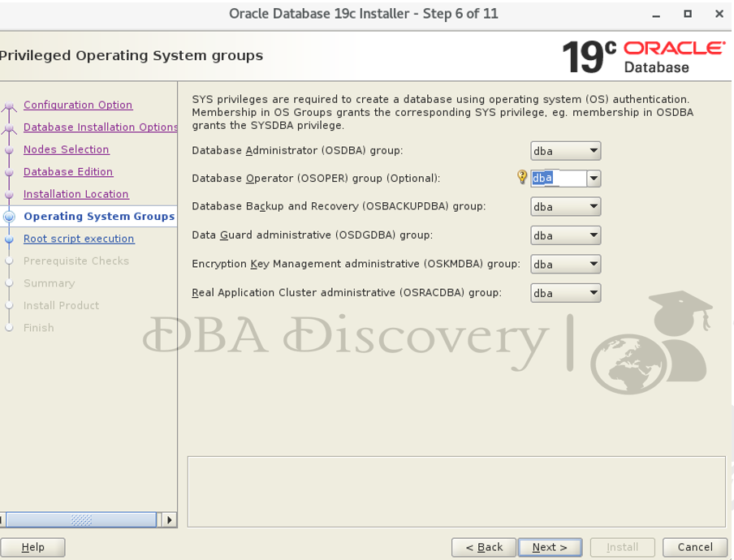Click the Database Installation Options step marker
This screenshot has height=560, width=734.
tap(9, 128)
